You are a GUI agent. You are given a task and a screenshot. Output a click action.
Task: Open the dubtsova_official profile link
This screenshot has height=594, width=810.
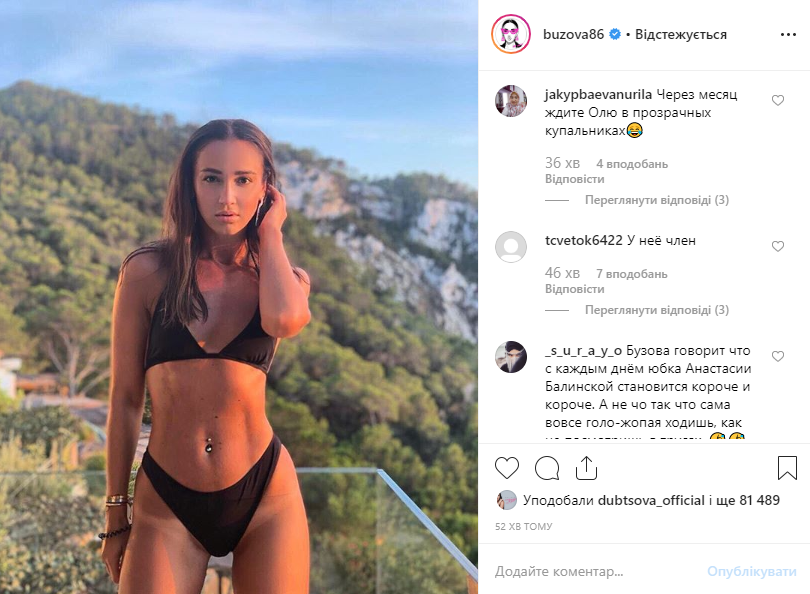651,500
